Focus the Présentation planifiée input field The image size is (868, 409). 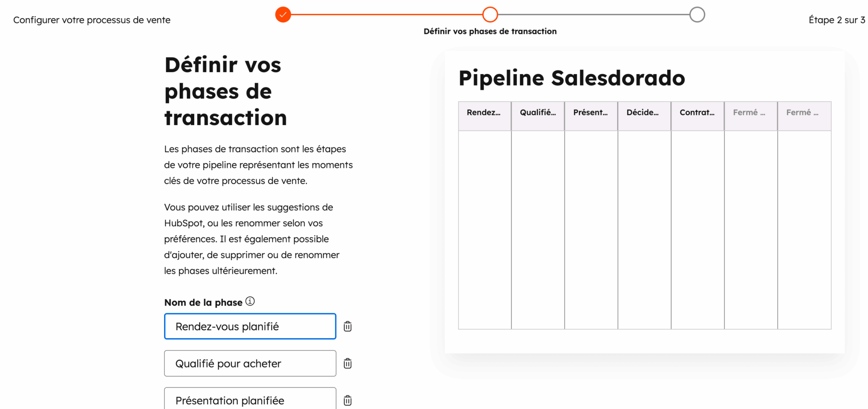(250, 400)
